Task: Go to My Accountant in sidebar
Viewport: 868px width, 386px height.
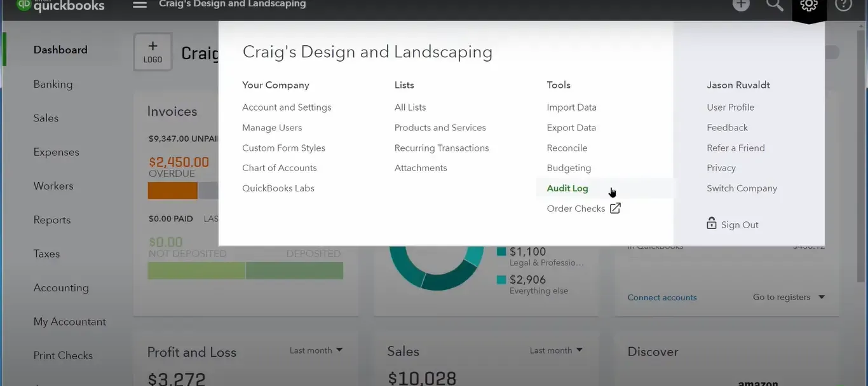Action: click(x=70, y=322)
